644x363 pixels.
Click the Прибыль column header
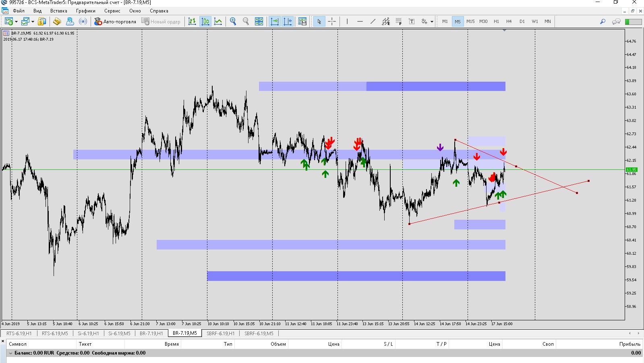click(630, 344)
